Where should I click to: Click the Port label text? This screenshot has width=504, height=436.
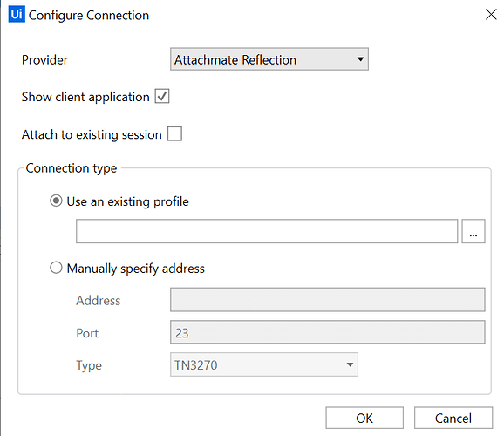(x=87, y=333)
